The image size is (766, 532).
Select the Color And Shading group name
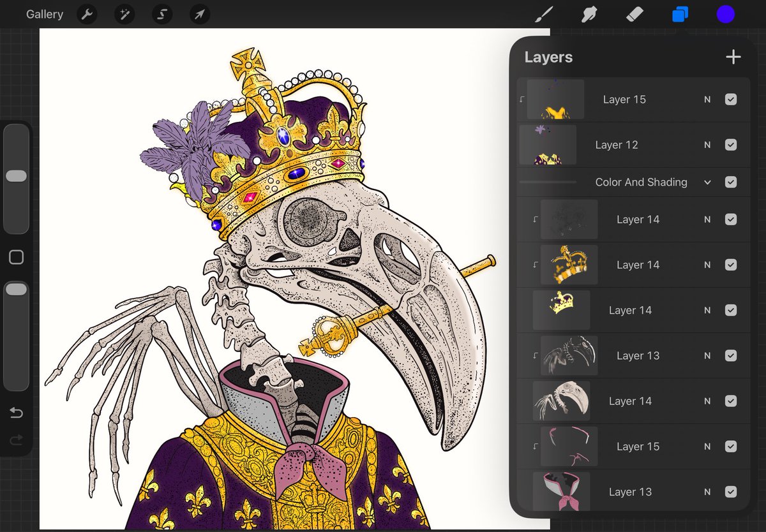pyautogui.click(x=641, y=182)
